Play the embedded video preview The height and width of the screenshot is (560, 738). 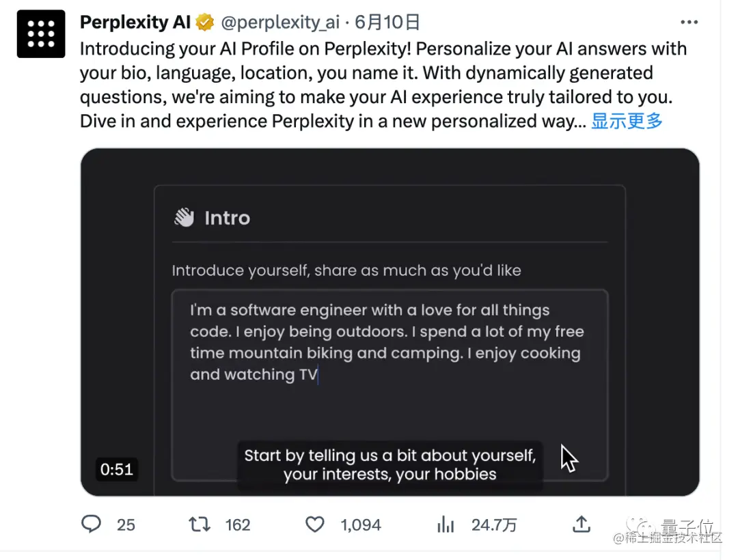tap(389, 322)
